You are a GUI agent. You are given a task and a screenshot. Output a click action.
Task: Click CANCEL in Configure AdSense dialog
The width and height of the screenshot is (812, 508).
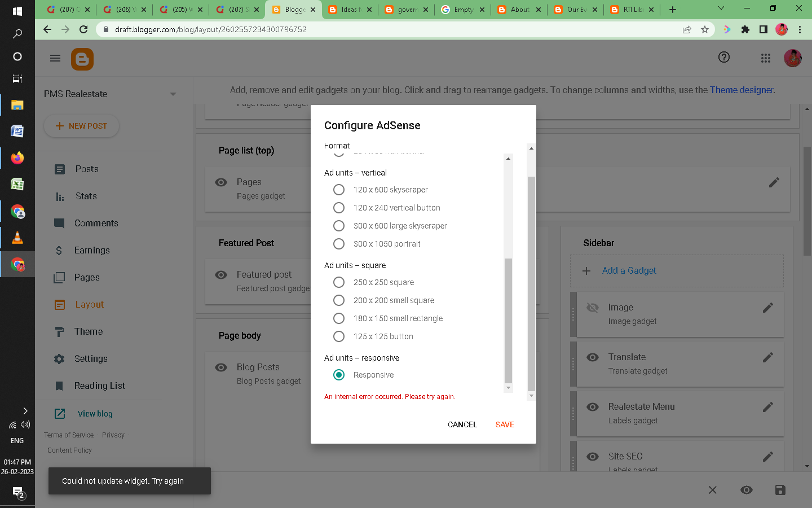[x=462, y=424]
